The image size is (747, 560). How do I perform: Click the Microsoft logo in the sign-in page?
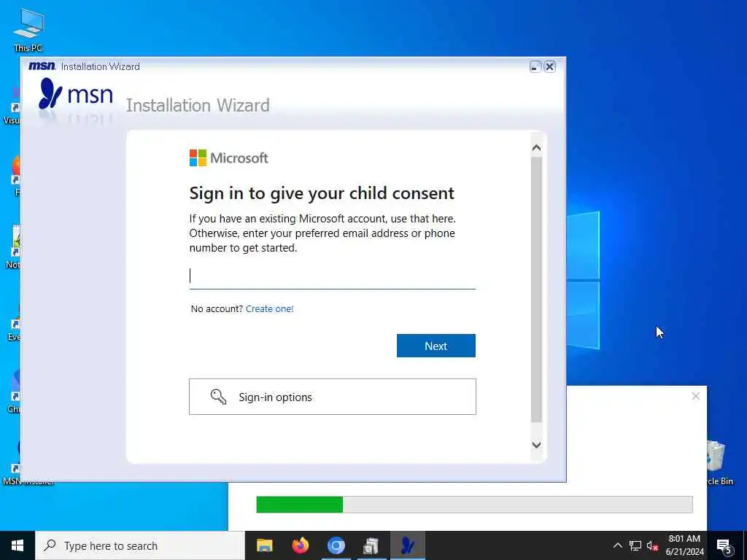click(x=228, y=157)
